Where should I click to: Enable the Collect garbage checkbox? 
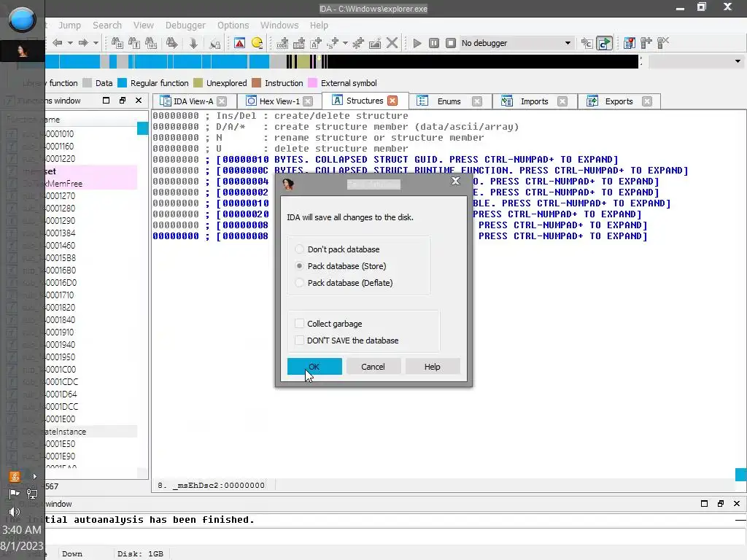pos(299,323)
